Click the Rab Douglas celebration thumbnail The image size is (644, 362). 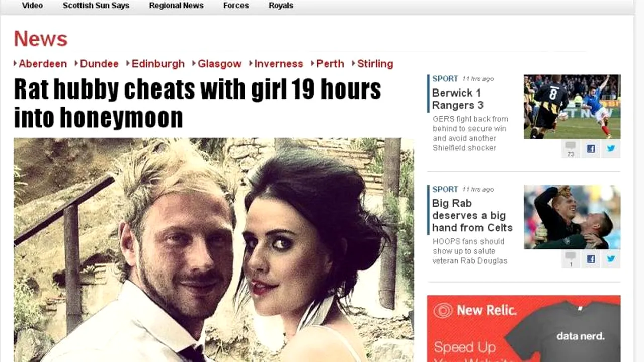pos(572,217)
